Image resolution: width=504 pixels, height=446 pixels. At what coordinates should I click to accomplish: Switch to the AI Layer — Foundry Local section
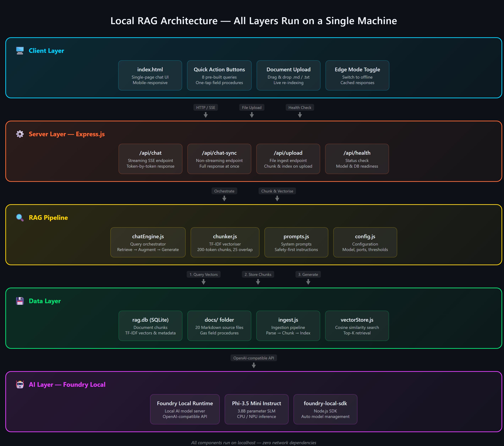[x=67, y=384]
